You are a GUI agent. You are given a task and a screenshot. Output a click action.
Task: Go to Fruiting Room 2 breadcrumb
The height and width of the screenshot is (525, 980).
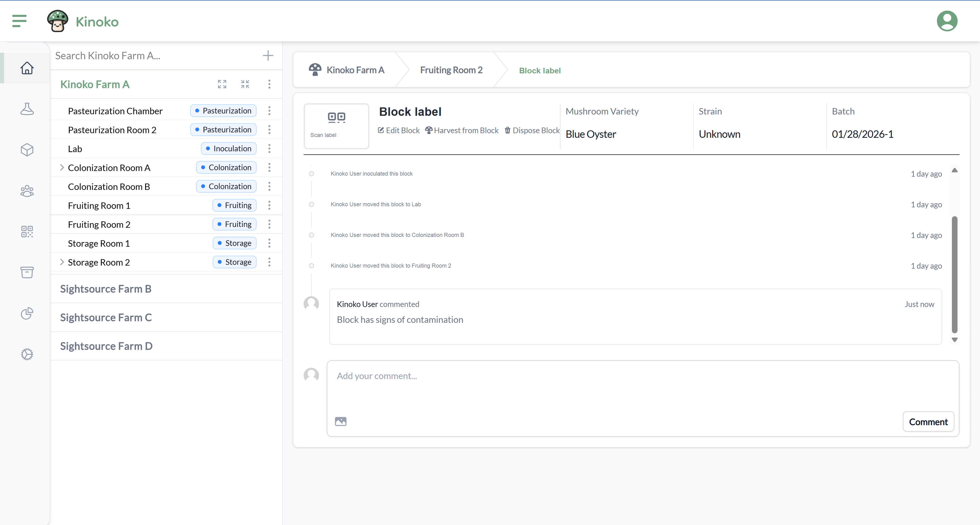[451, 70]
